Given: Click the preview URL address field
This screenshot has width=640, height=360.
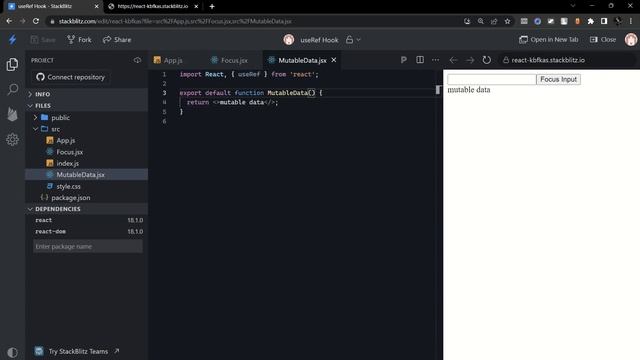Looking at the screenshot, I should 568,60.
